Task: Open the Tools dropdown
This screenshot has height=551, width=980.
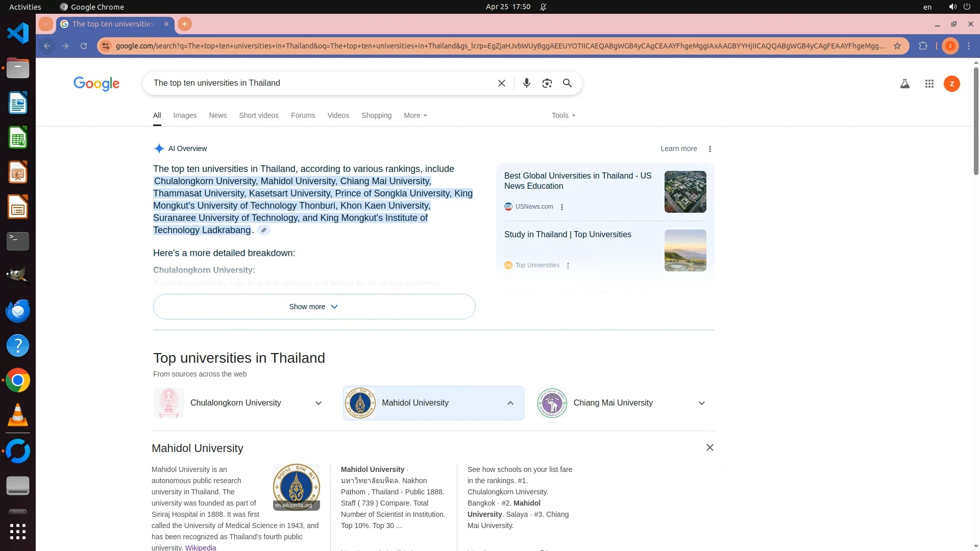Action: pyautogui.click(x=563, y=115)
